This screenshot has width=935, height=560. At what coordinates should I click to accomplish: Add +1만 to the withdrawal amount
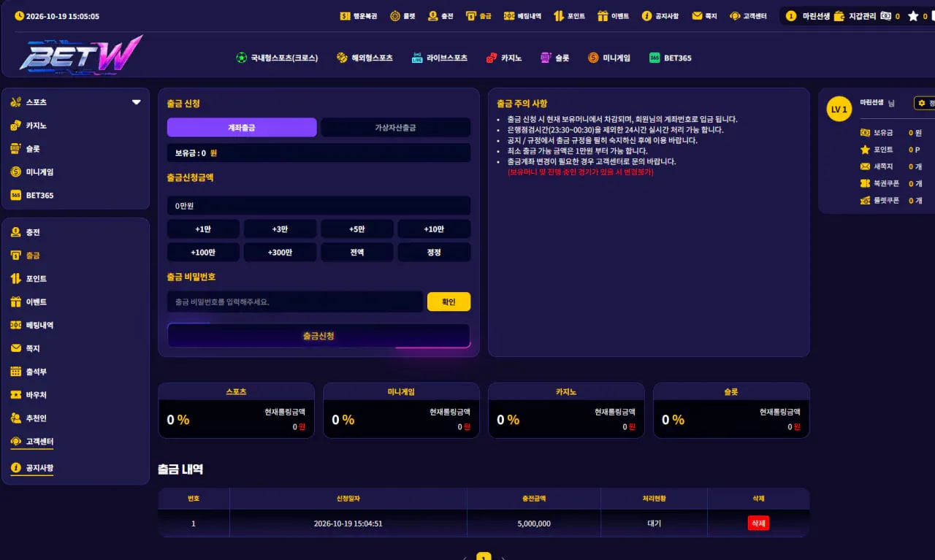(203, 229)
